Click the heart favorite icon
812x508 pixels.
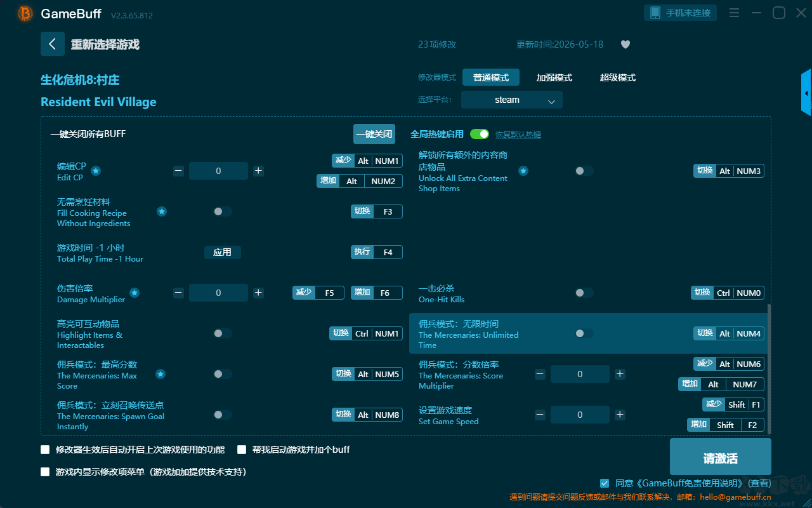(625, 44)
